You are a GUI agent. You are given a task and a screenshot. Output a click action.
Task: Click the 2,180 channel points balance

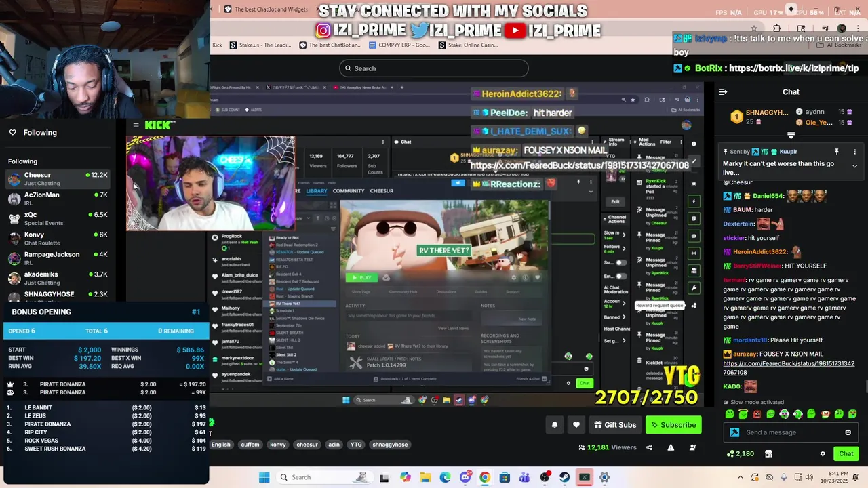click(x=741, y=454)
